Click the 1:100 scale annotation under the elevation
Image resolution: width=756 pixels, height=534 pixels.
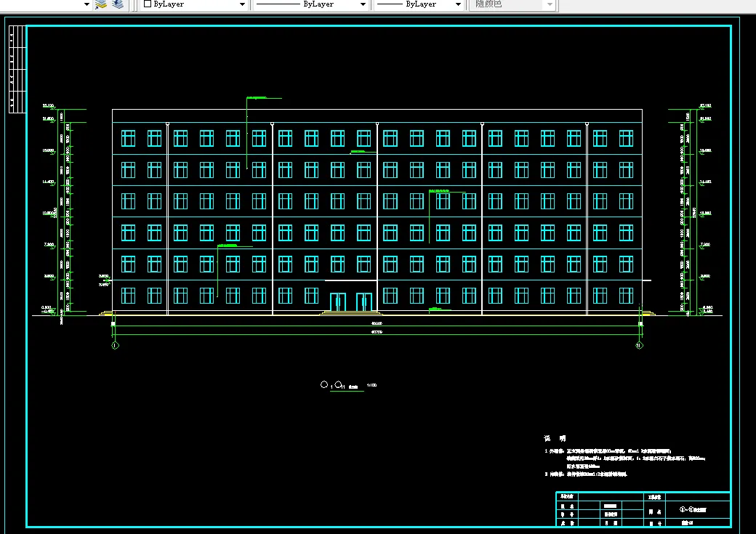(x=370, y=385)
